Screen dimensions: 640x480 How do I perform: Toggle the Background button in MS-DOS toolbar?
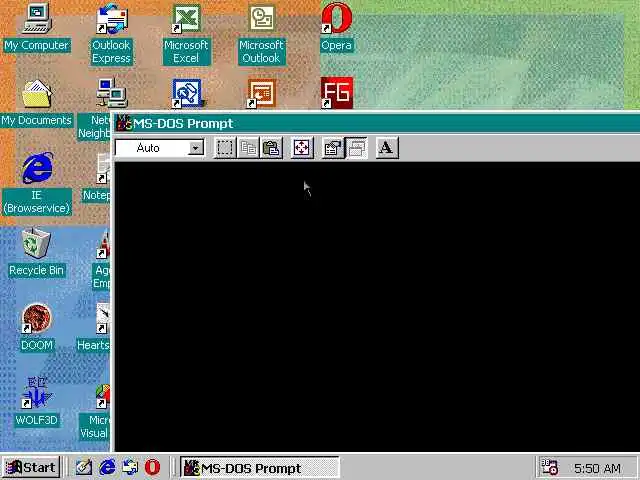356,148
